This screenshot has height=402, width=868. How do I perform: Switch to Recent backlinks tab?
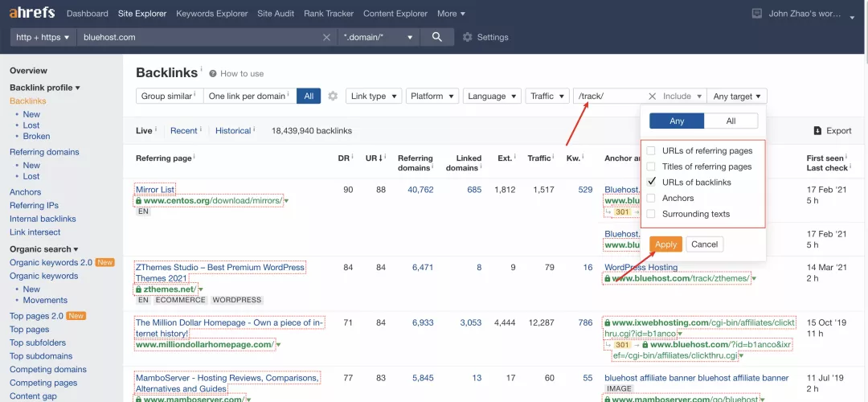pos(184,131)
